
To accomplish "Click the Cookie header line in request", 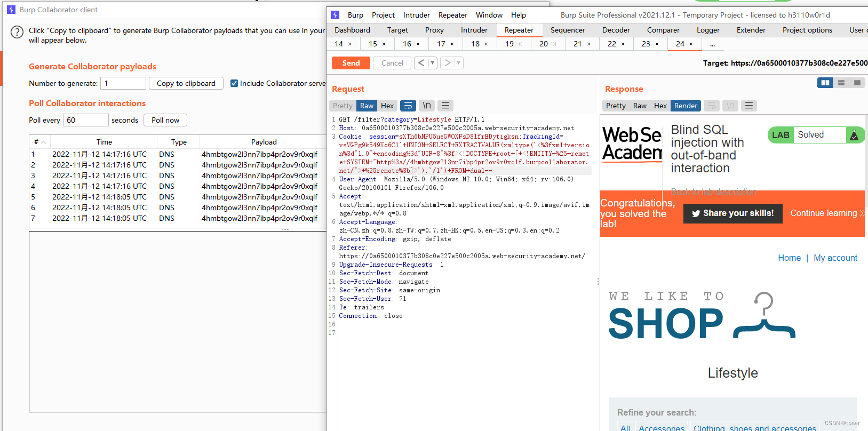I will coord(464,154).
